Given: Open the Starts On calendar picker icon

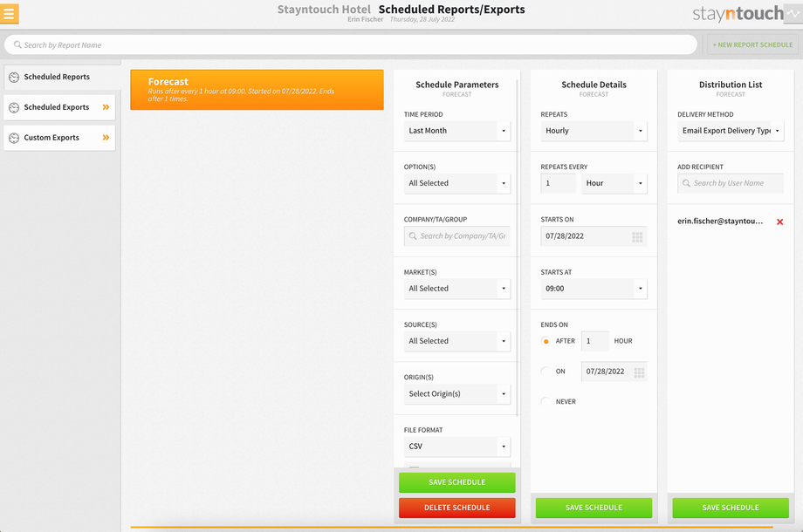Looking at the screenshot, I should (x=637, y=237).
